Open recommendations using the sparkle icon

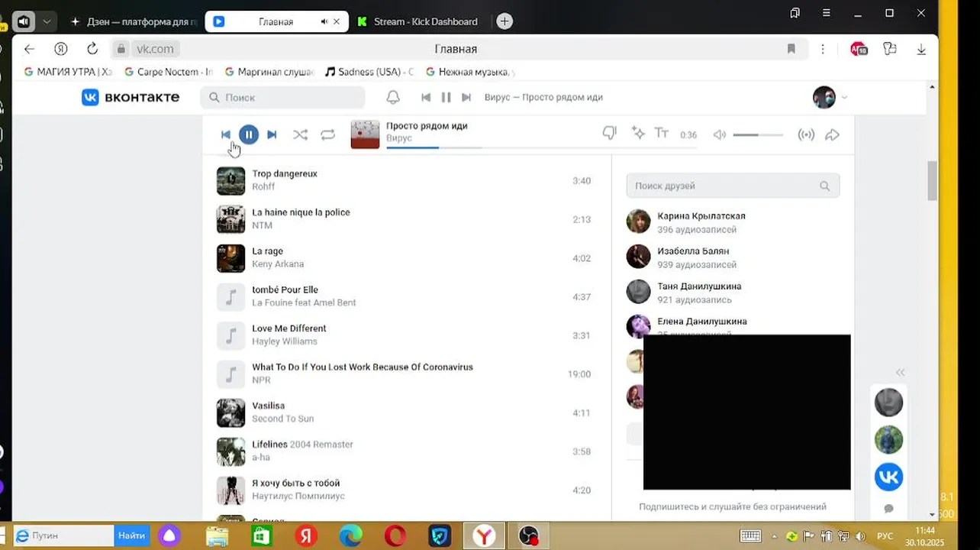coord(638,133)
